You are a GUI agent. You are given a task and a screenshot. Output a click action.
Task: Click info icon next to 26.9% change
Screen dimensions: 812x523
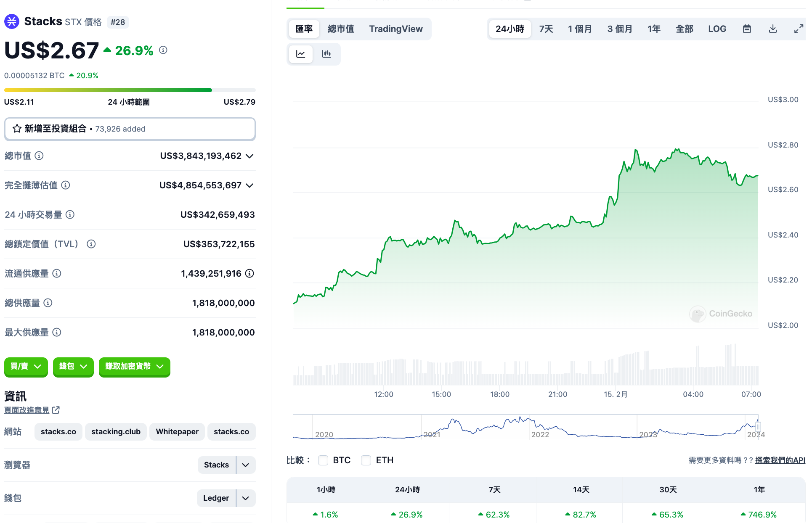[x=163, y=50]
